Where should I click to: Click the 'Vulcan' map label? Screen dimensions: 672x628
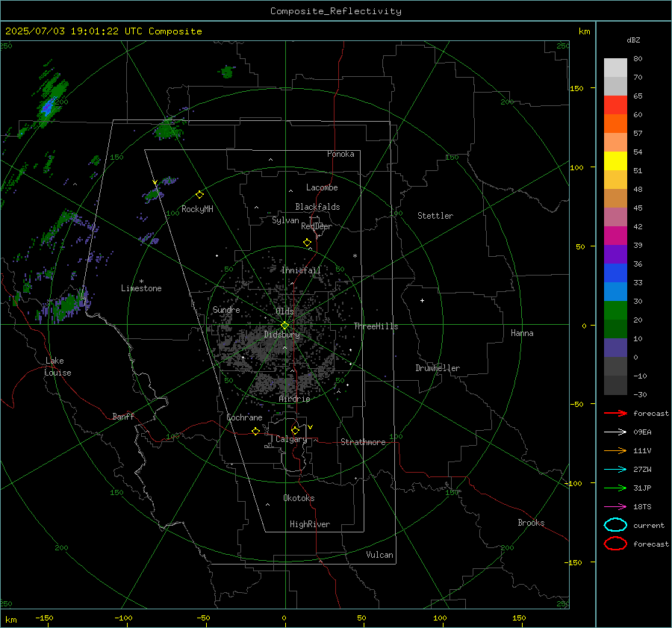380,555
